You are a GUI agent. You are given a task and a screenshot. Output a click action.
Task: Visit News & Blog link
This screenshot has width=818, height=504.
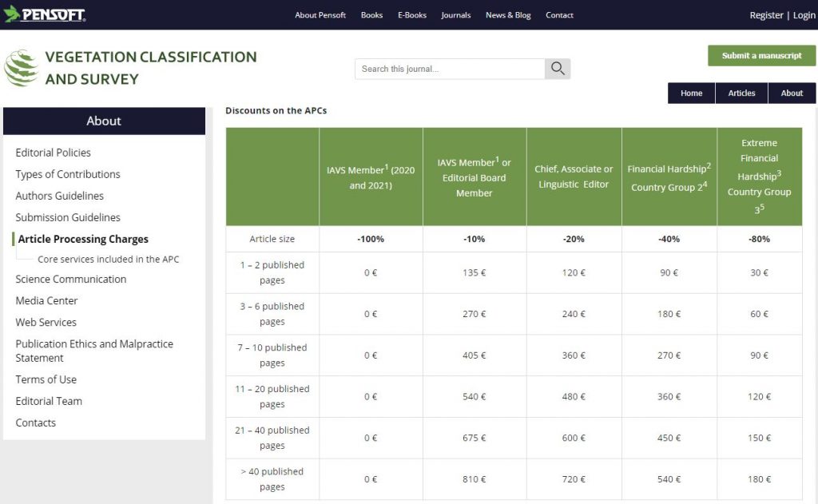pyautogui.click(x=508, y=15)
